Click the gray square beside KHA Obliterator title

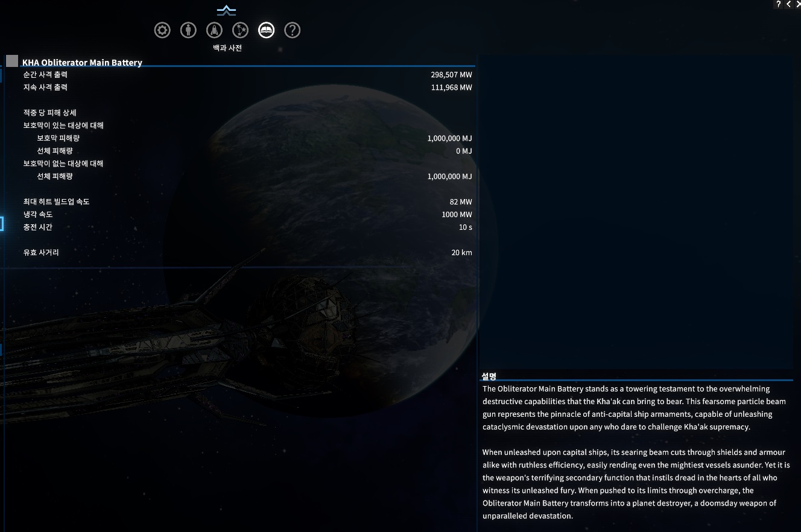point(12,61)
